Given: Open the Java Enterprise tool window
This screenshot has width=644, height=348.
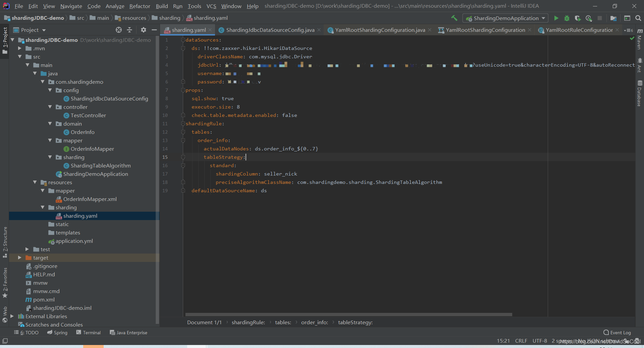Looking at the screenshot, I should pyautogui.click(x=129, y=333).
